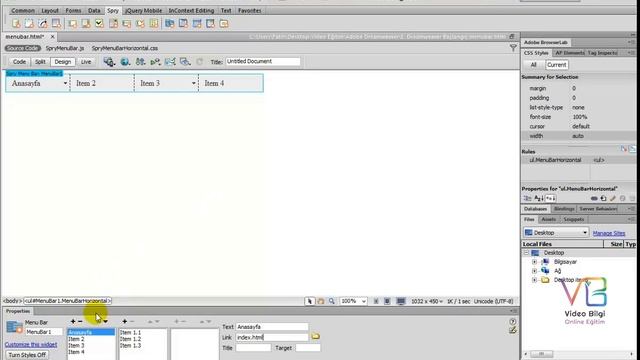Image resolution: width=640 pixels, height=360 pixels.
Task: Toggle Live view
Action: pyautogui.click(x=86, y=62)
